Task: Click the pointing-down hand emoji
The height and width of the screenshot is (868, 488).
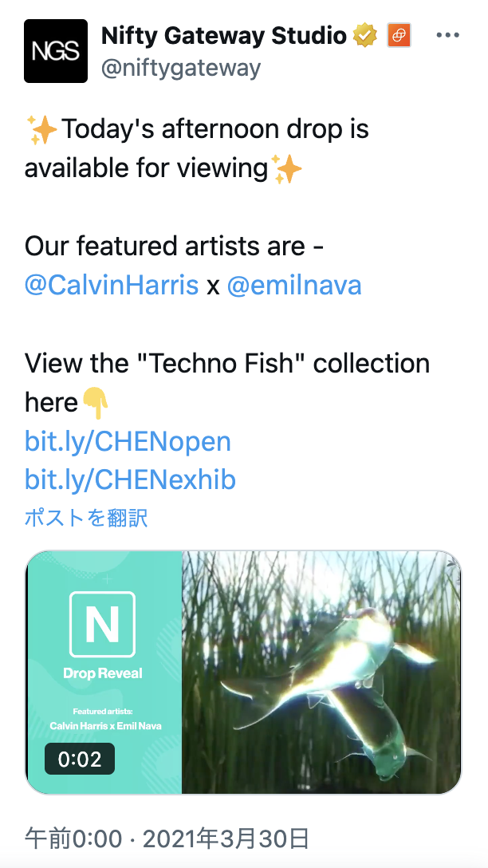Action: (x=95, y=404)
